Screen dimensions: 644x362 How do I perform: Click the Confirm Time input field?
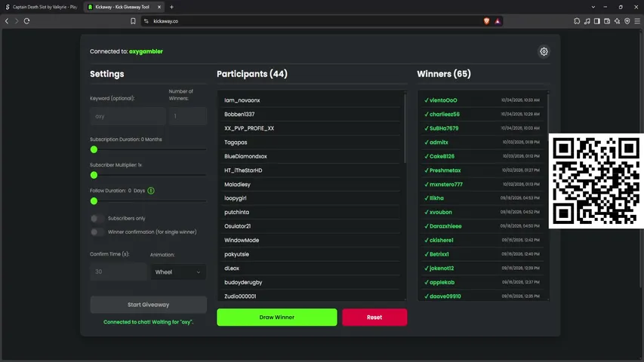coord(119,271)
